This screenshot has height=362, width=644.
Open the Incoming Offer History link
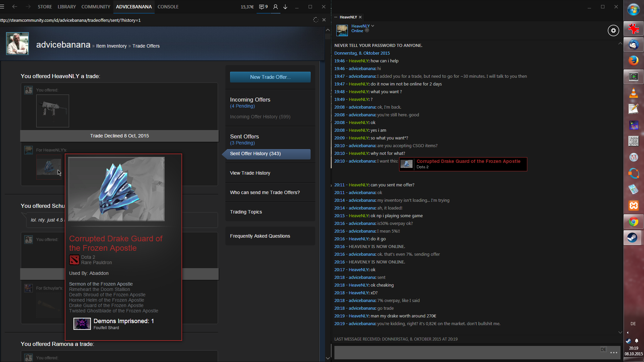(260, 117)
